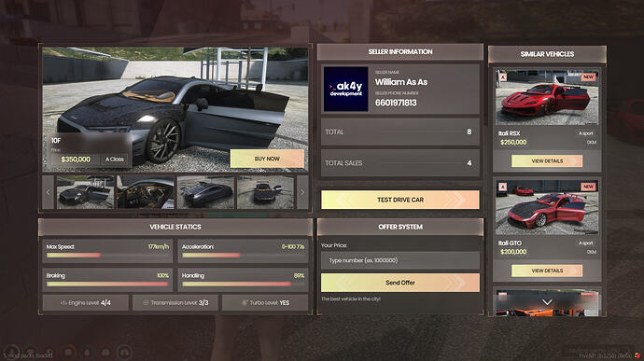The image size is (644, 361).
Task: Click the SIMILAR VEHICLES panel header
Action: pyautogui.click(x=547, y=54)
